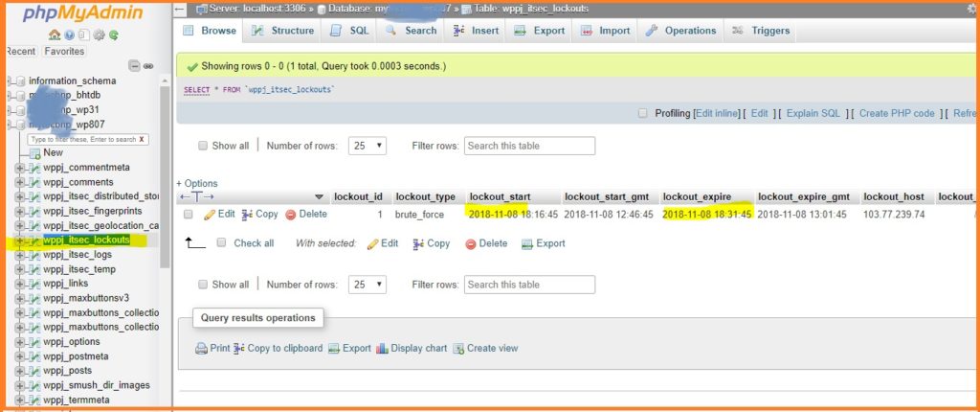The width and height of the screenshot is (980, 412).
Task: Click the red Delete icon in row 1
Action: click(x=290, y=214)
